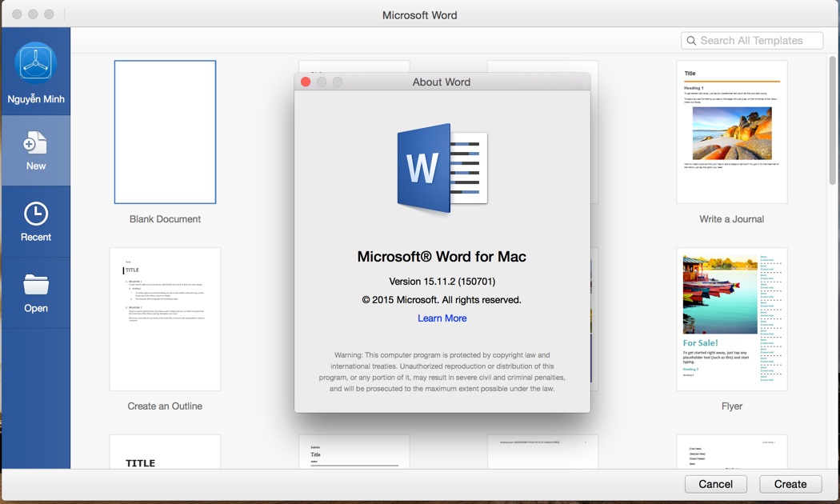840x504 pixels.
Task: Click the magnifier icon in template search
Action: click(x=691, y=41)
